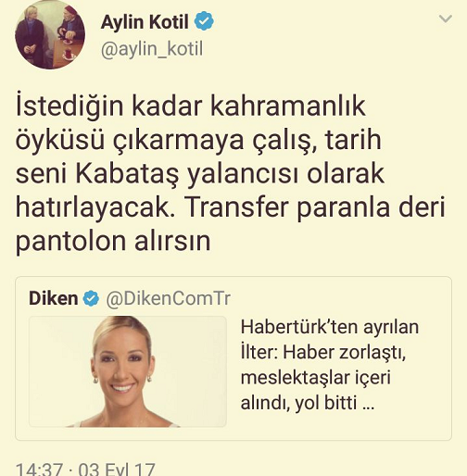
Task: Click the last line 'pantolon alırsın'
Action: tap(113, 241)
